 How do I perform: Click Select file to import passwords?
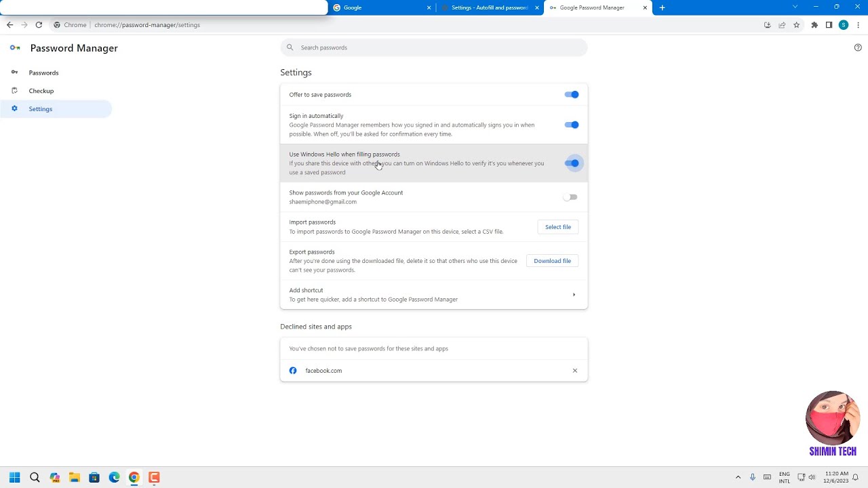tap(558, 227)
